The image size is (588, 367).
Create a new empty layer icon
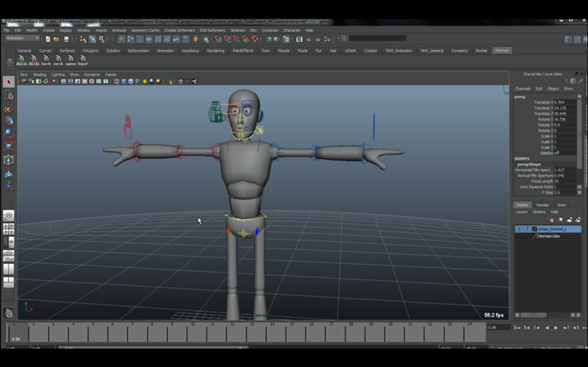coord(569,220)
